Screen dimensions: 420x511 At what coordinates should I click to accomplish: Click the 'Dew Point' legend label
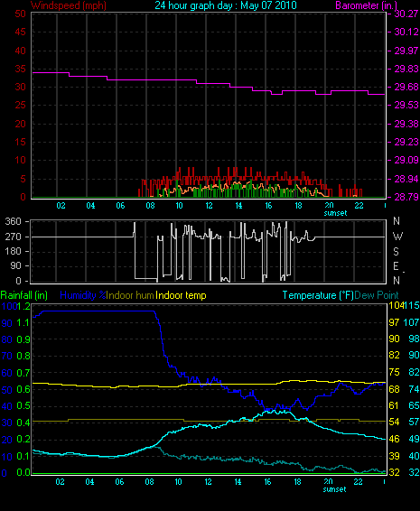coord(377,295)
